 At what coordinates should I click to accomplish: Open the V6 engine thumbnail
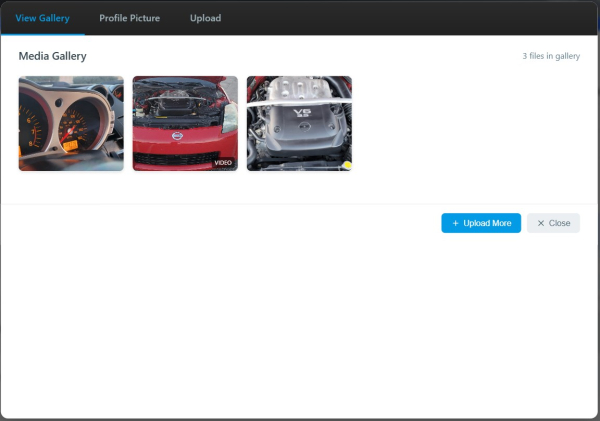tap(299, 123)
